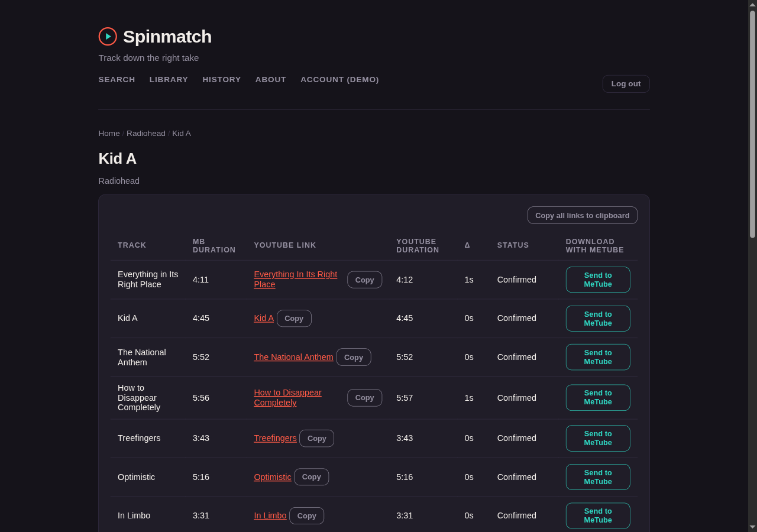Send Kid A track to MeTube
757x532 pixels.
pos(598,319)
